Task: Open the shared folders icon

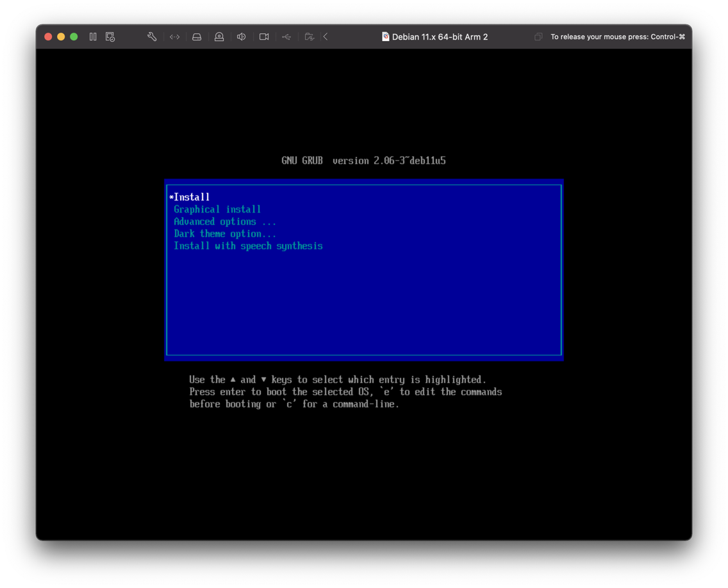Action: pyautogui.click(x=310, y=37)
